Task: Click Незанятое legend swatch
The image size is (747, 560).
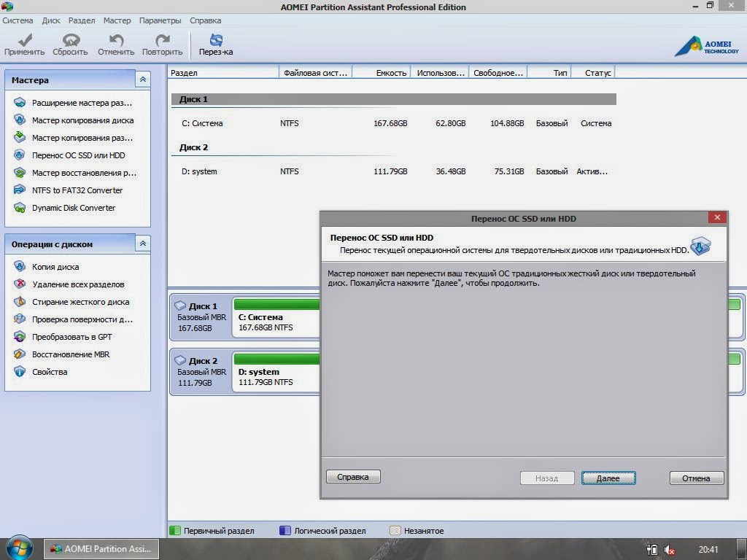Action: point(395,531)
